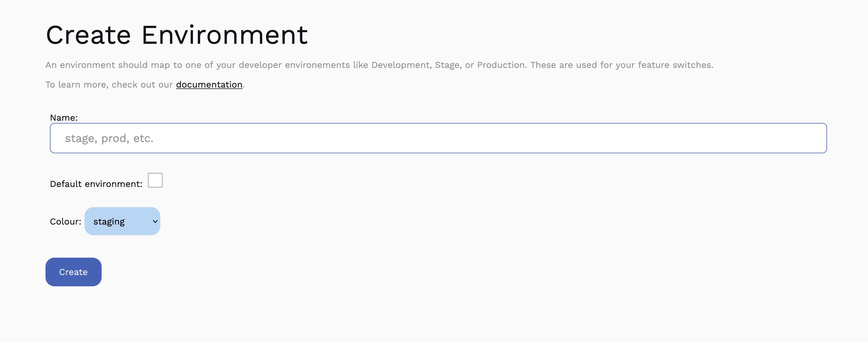Click the Create Environment heading
This screenshot has width=868, height=343.
pos(177,34)
